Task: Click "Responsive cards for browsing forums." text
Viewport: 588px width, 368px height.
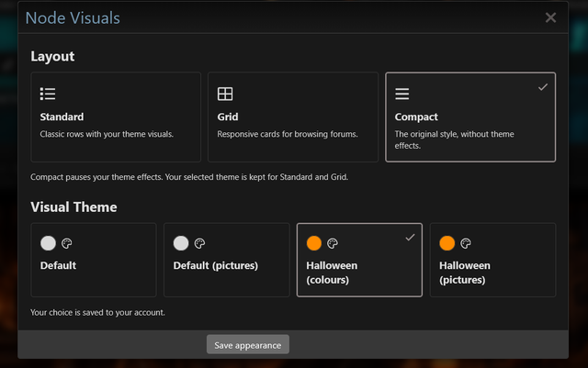Action: pos(288,134)
